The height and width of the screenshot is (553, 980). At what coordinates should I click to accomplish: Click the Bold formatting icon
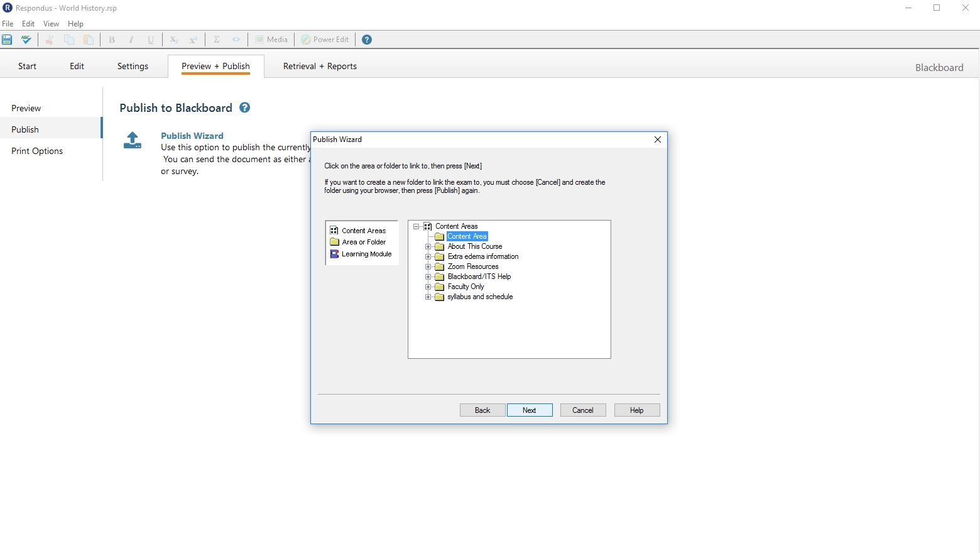pos(112,40)
